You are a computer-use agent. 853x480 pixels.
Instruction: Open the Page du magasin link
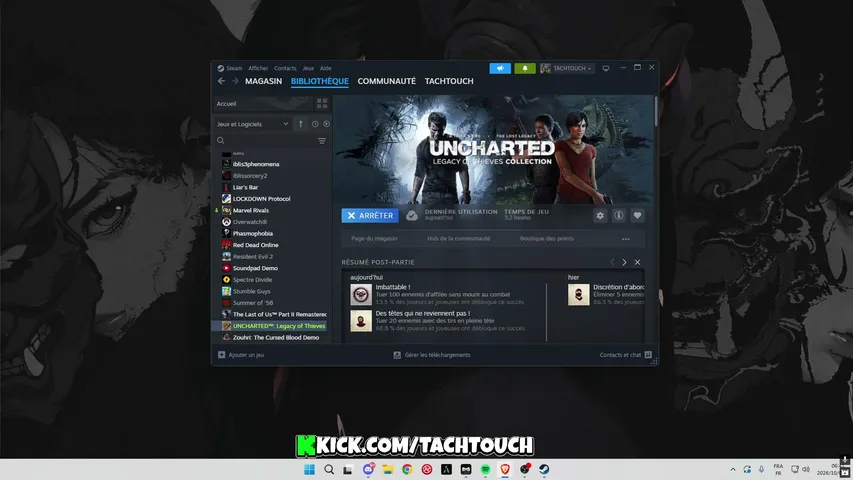(x=374, y=238)
